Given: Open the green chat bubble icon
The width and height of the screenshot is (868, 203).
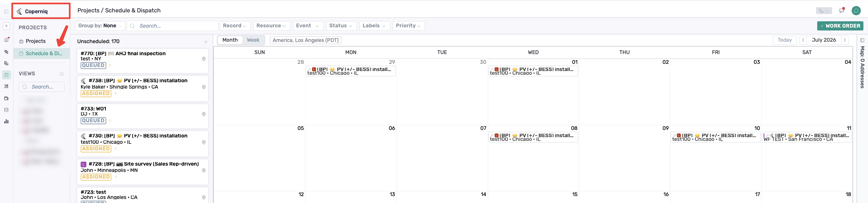Looking at the screenshot, I should [x=856, y=11].
